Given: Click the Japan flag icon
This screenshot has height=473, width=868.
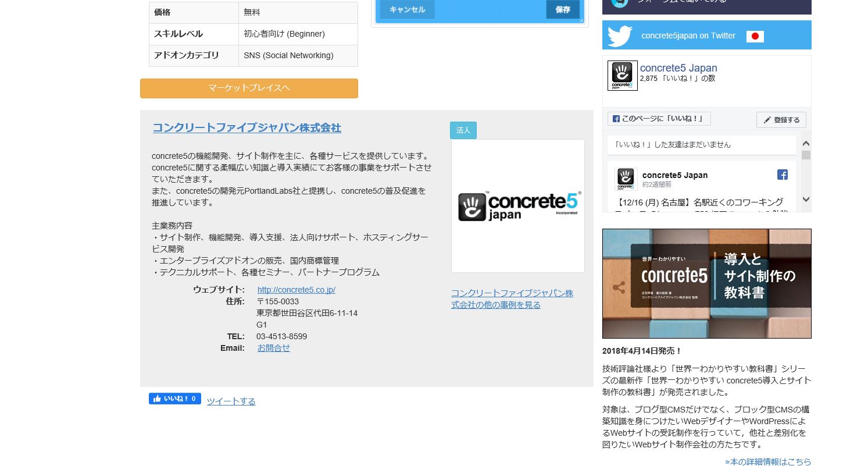Looking at the screenshot, I should (755, 36).
